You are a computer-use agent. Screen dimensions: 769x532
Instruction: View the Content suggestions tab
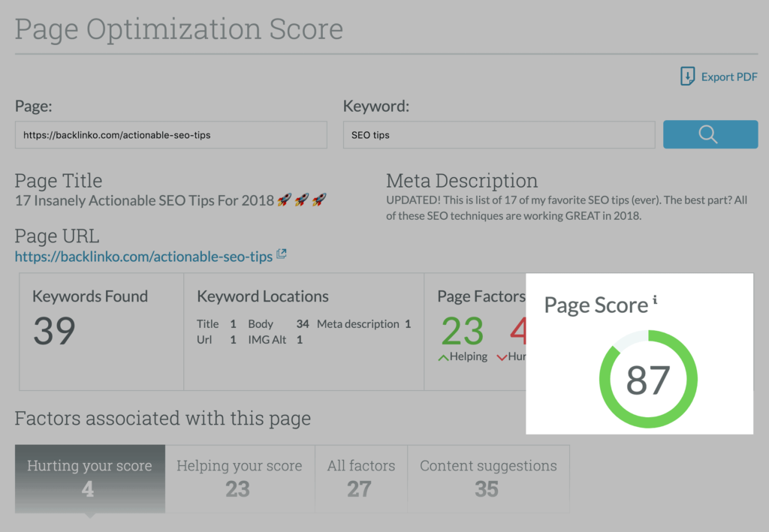click(x=488, y=478)
